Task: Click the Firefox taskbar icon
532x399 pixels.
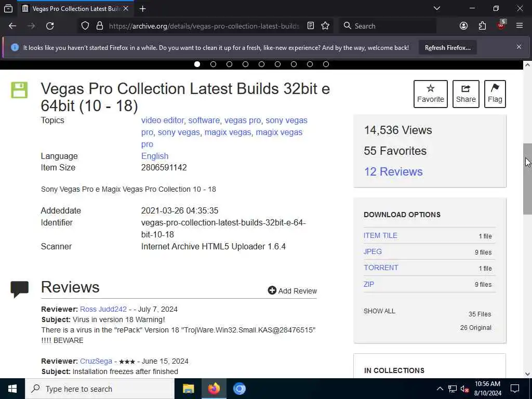Action: (214, 389)
